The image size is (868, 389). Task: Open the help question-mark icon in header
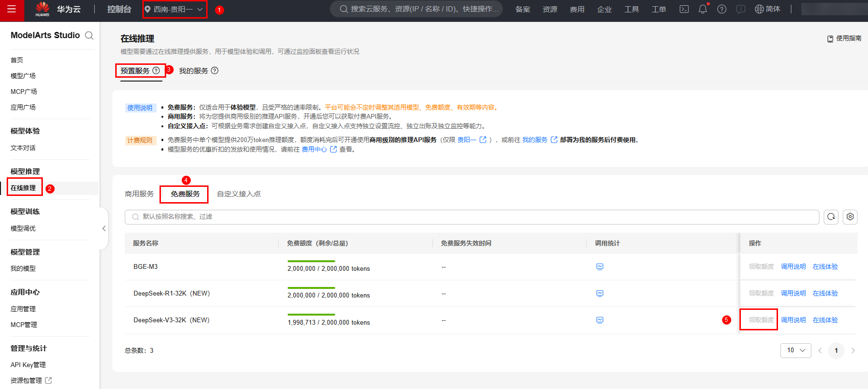[x=722, y=9]
